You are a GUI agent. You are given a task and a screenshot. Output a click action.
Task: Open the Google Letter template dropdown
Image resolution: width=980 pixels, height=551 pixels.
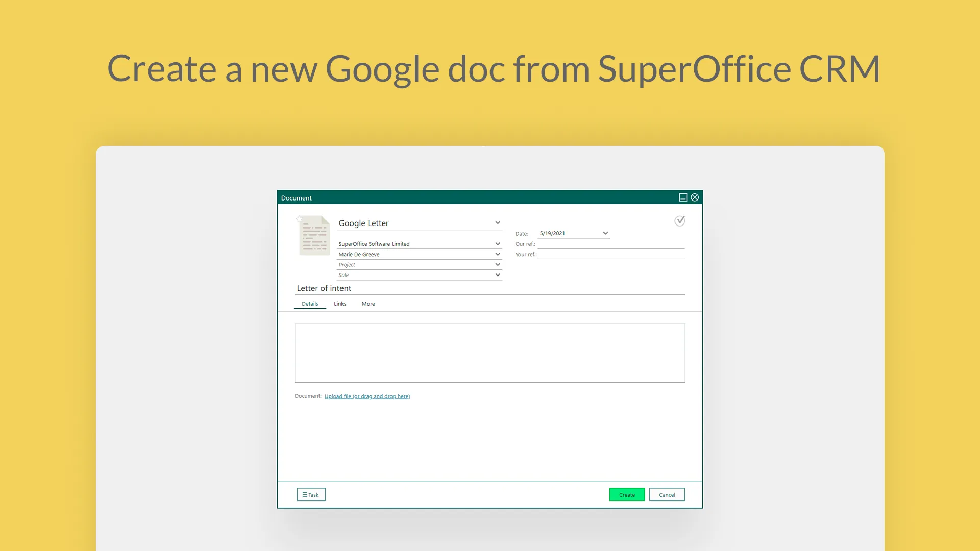[x=497, y=223]
